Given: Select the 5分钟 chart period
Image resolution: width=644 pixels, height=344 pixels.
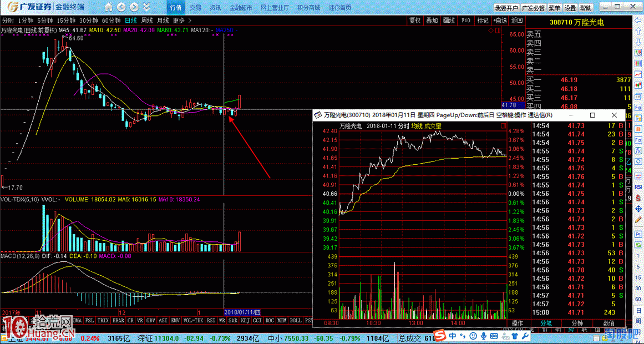Looking at the screenshot, I should tap(45, 20).
